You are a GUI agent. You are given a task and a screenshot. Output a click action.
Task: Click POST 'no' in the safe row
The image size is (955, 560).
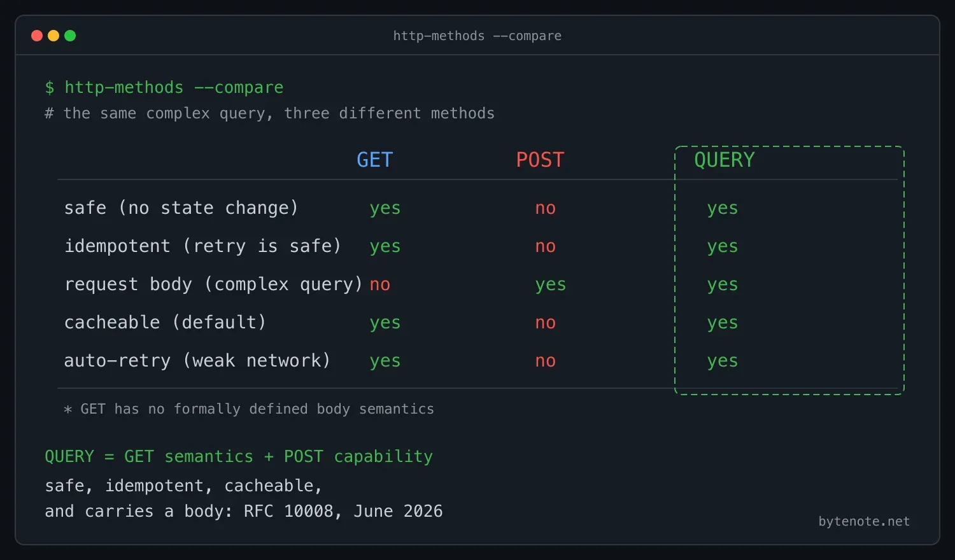pyautogui.click(x=546, y=209)
